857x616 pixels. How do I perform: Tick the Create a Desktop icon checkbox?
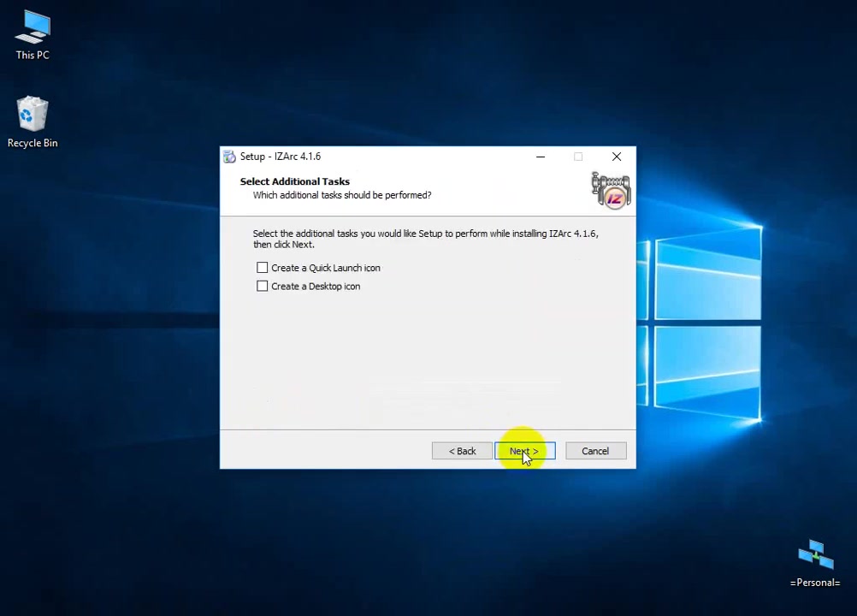(263, 286)
